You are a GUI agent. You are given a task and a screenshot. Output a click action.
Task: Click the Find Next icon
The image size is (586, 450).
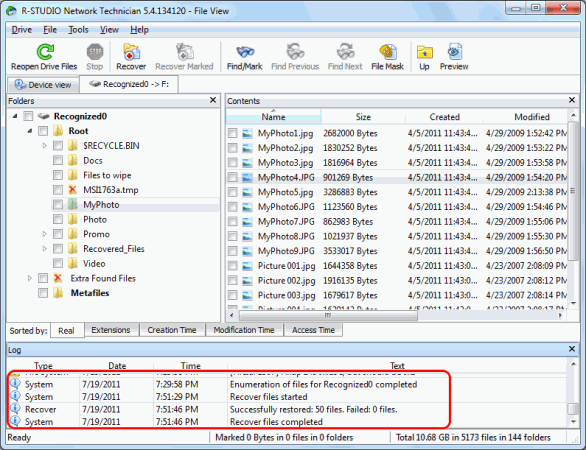(x=345, y=52)
